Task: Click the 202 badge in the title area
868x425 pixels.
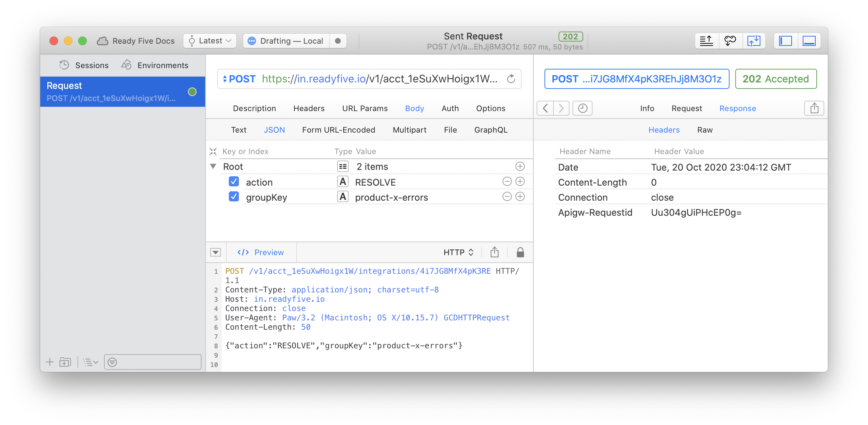Action: [x=570, y=37]
